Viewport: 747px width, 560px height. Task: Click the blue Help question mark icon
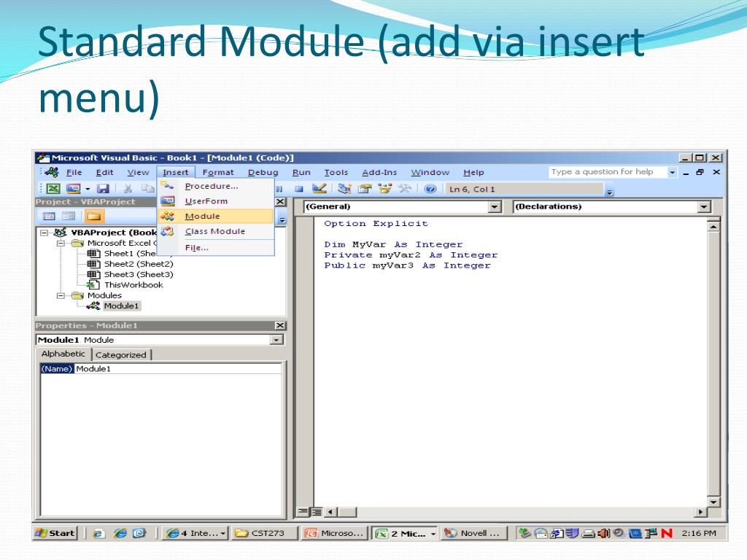tap(430, 189)
